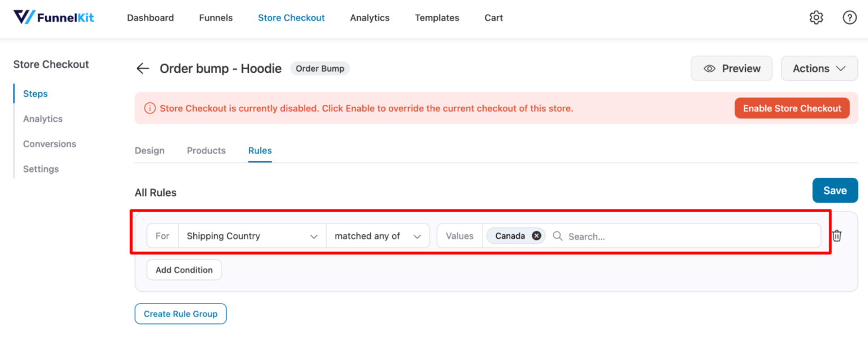
Task: Click the FunnelKit logo
Action: (54, 17)
